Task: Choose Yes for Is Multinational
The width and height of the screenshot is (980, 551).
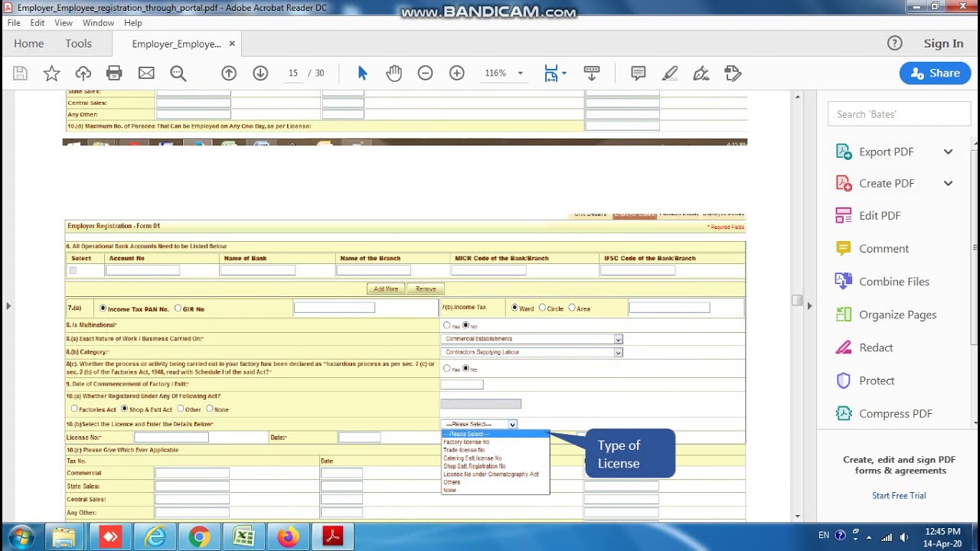Action: [x=446, y=325]
